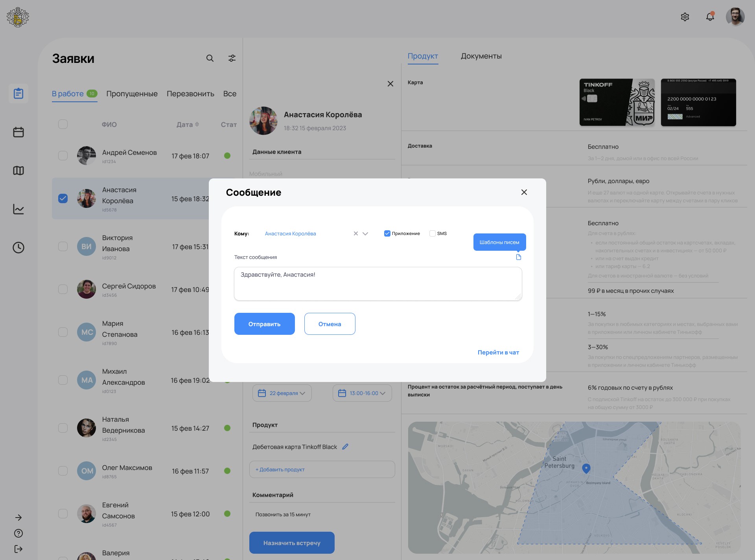
Task: Open notifications bell
Action: [710, 17]
